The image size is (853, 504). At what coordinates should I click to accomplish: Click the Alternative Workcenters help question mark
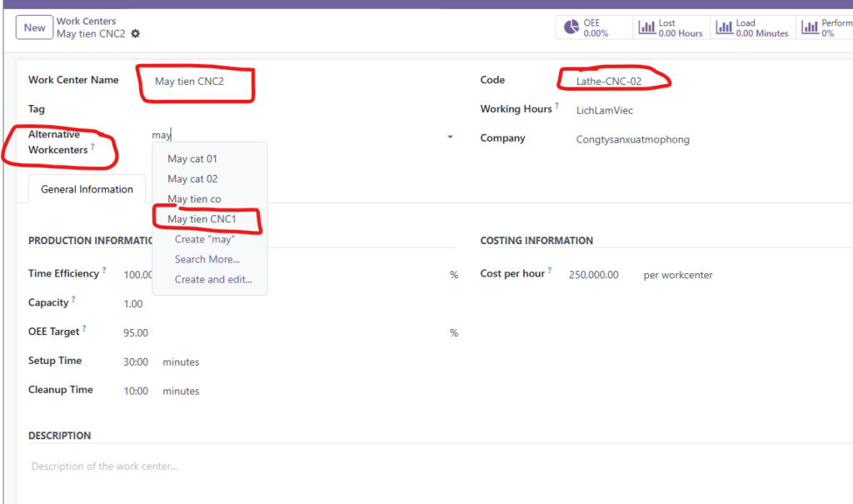(92, 147)
